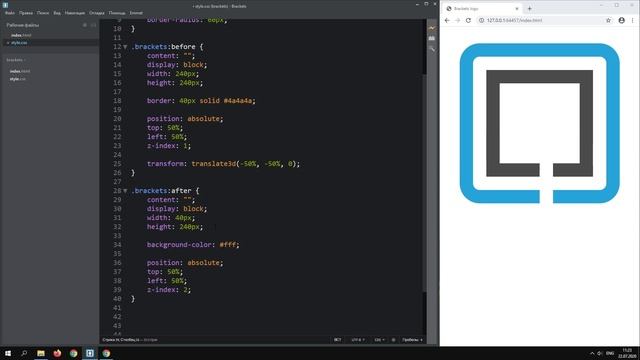This screenshot has height=360, width=640.
Task: Open CSS language mode dropdown
Action: [x=380, y=340]
